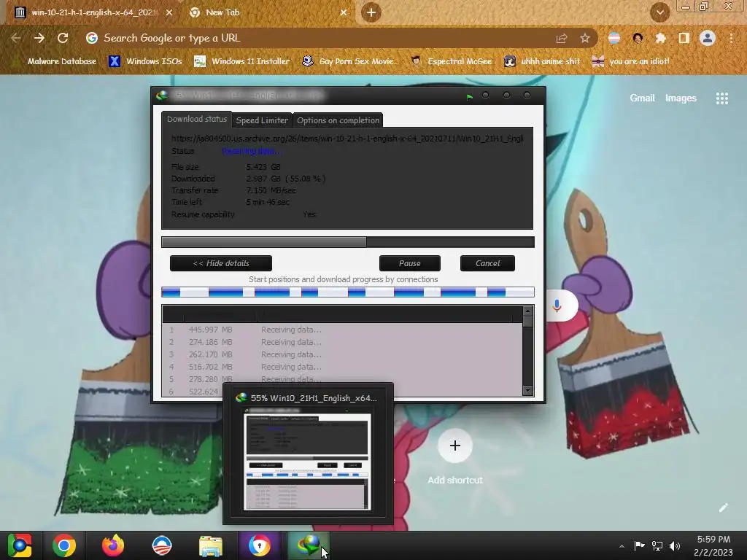The image size is (747, 560).
Task: Open the clock showing 5:59 PM
Action: [x=713, y=545]
